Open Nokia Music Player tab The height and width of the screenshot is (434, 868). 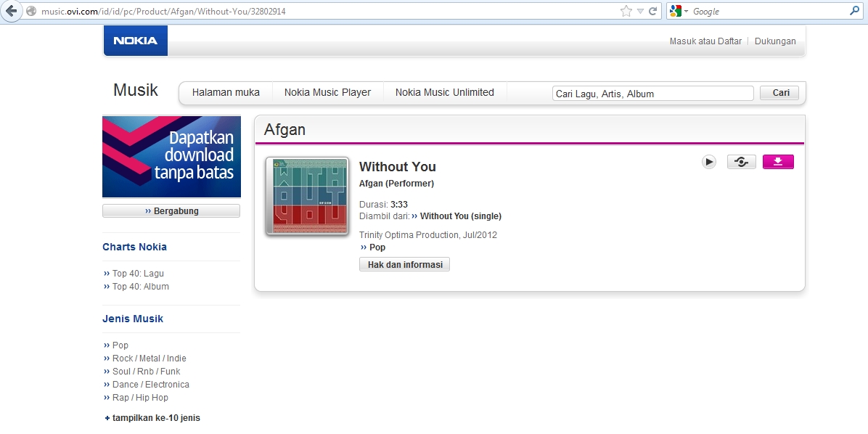[x=328, y=92]
